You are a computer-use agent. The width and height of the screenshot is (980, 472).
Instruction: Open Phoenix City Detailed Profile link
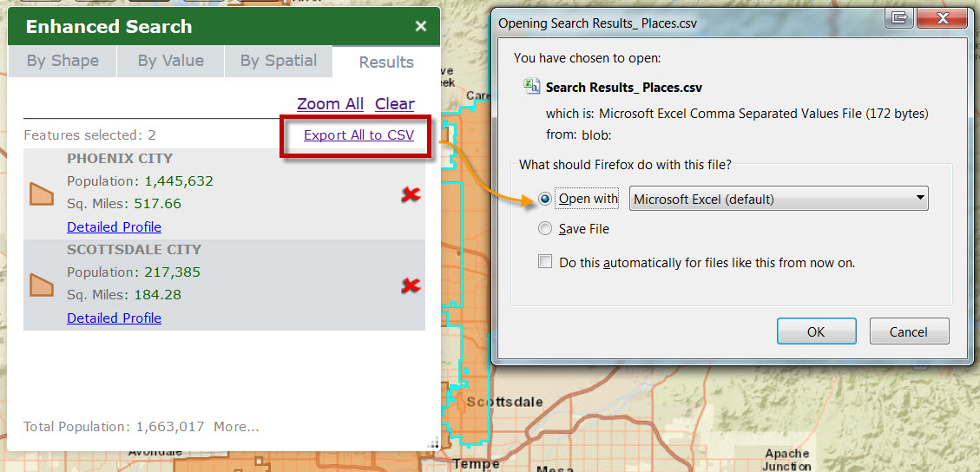tap(114, 226)
